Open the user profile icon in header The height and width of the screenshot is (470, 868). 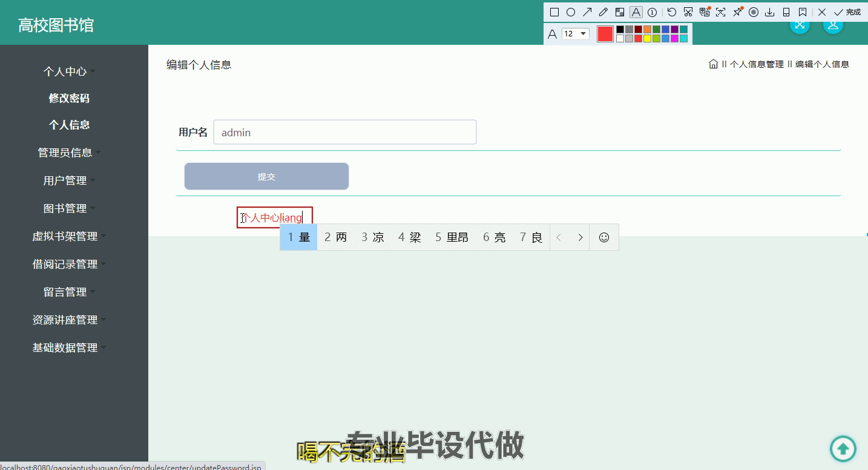(833, 24)
